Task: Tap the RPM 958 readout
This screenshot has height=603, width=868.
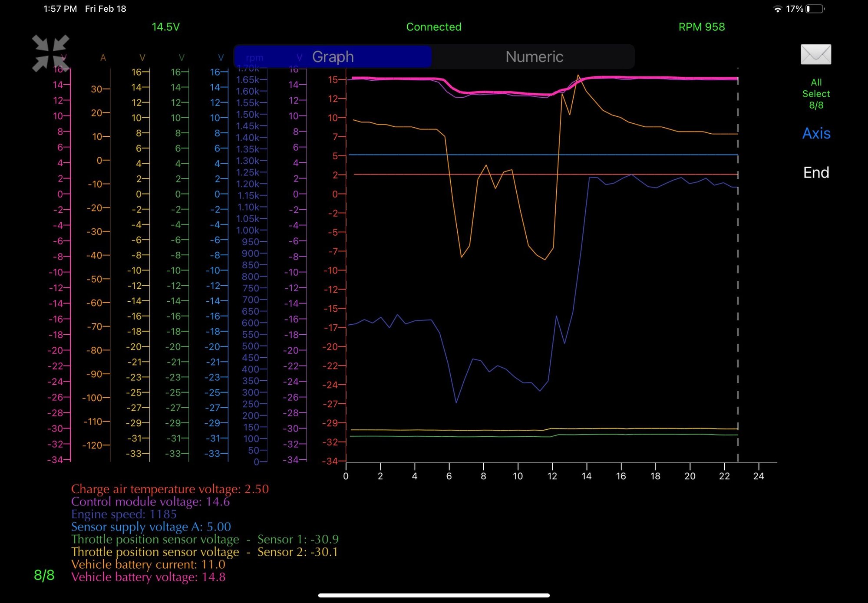Action: 701,27
